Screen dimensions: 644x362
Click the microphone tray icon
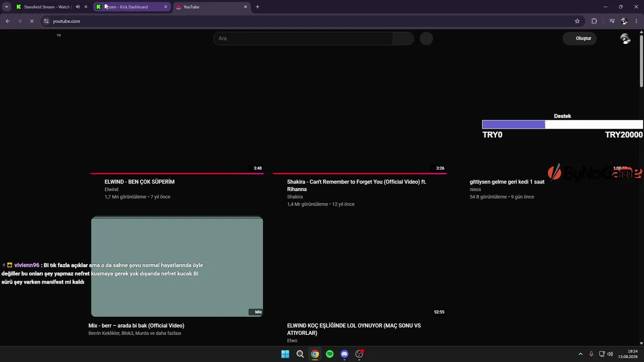(x=591, y=354)
